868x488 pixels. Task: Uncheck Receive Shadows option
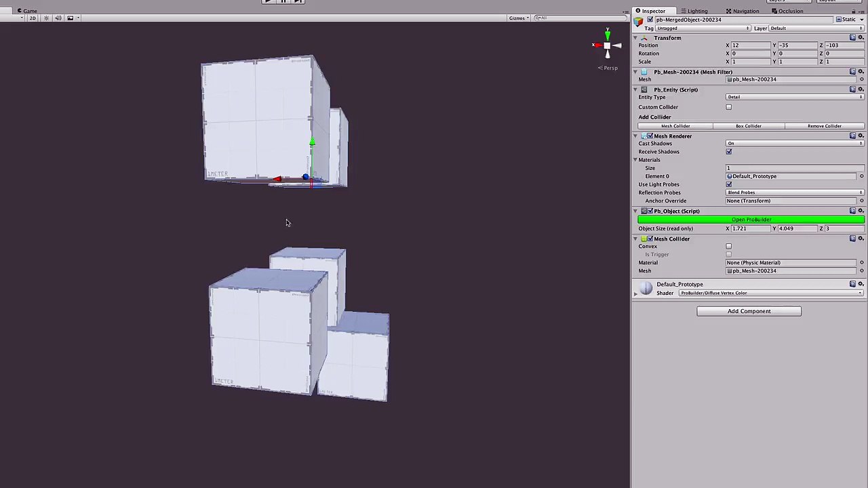pyautogui.click(x=729, y=152)
